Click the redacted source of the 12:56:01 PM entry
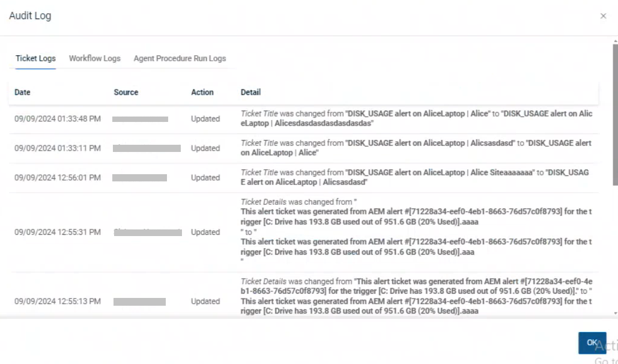Image resolution: width=618 pixels, height=364 pixels. [x=140, y=178]
